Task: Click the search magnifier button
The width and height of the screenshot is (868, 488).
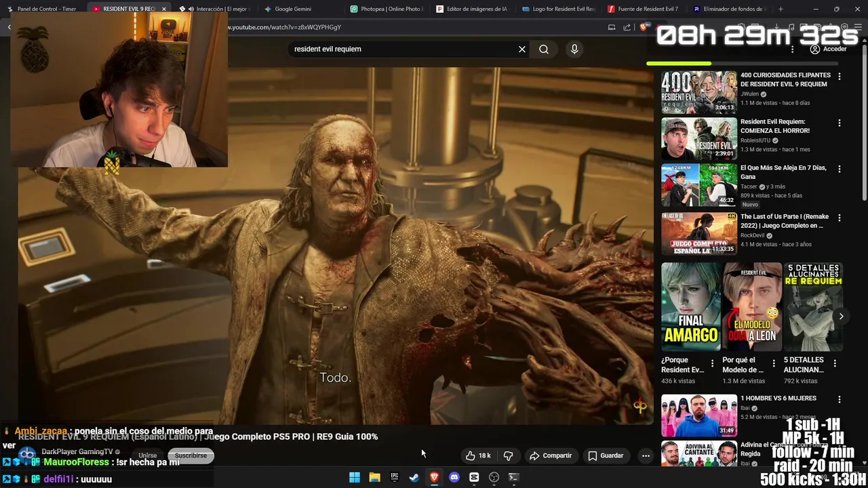Action: click(x=544, y=49)
